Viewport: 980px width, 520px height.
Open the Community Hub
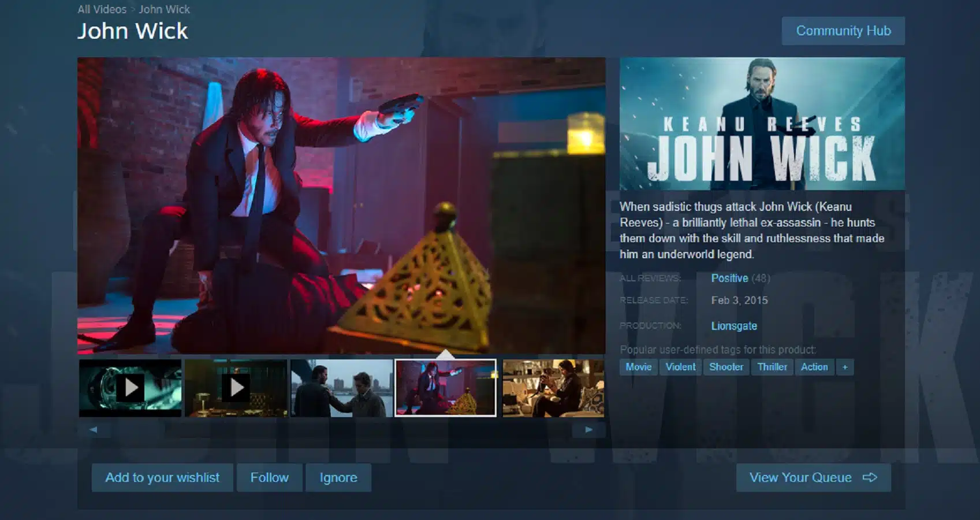pos(843,31)
